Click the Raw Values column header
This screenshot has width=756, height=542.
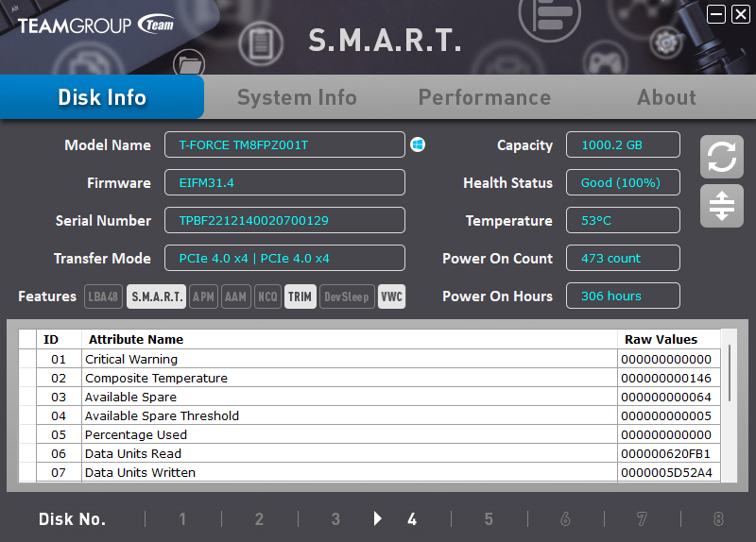[661, 339]
